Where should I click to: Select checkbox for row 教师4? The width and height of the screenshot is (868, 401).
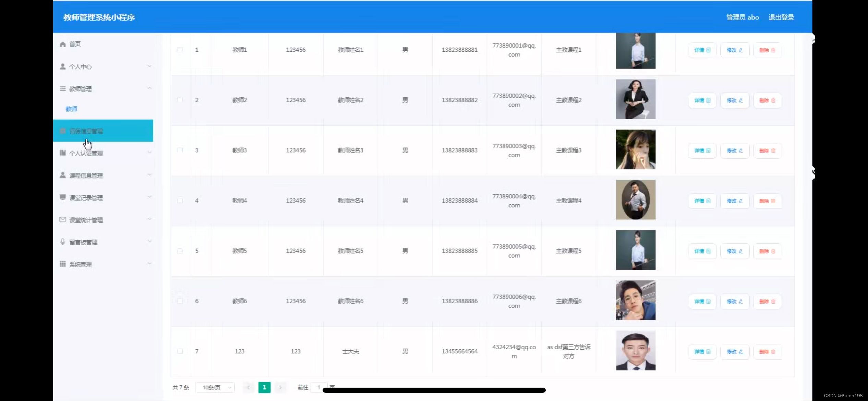click(x=180, y=200)
